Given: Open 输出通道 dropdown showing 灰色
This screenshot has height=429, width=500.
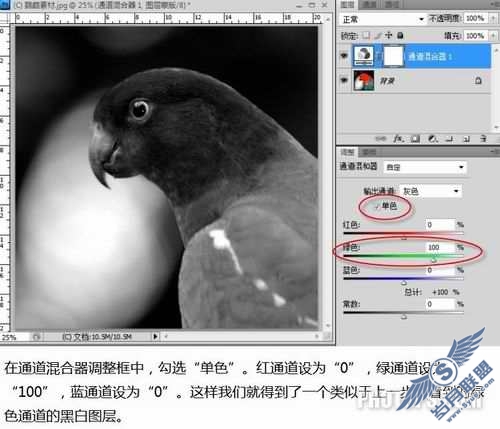Looking at the screenshot, I should [431, 191].
